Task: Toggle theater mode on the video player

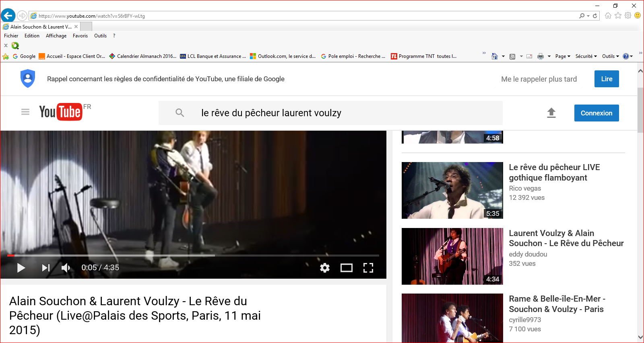Action: pyautogui.click(x=347, y=268)
